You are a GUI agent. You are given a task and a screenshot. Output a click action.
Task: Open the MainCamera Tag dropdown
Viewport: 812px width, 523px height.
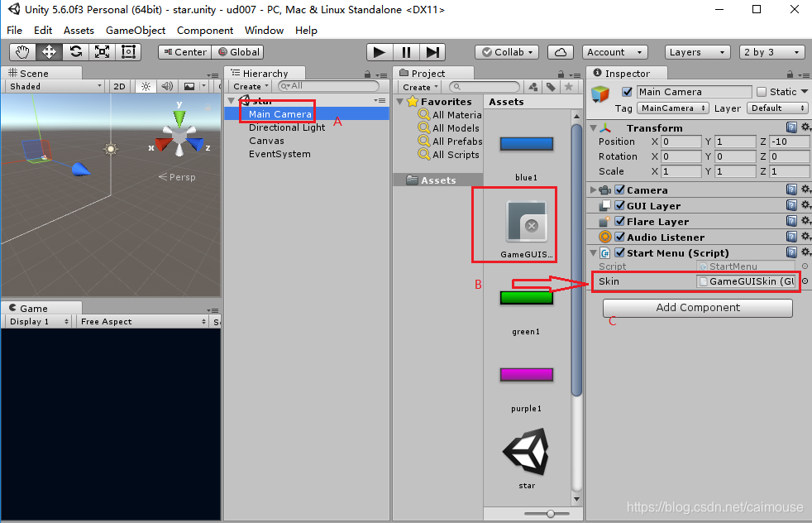pyautogui.click(x=673, y=108)
